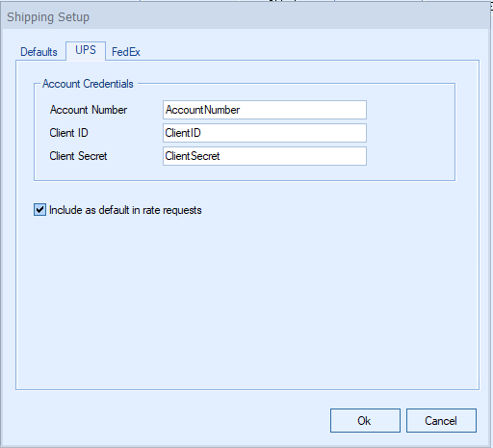Confirm the shipping setup with Ok

365,420
